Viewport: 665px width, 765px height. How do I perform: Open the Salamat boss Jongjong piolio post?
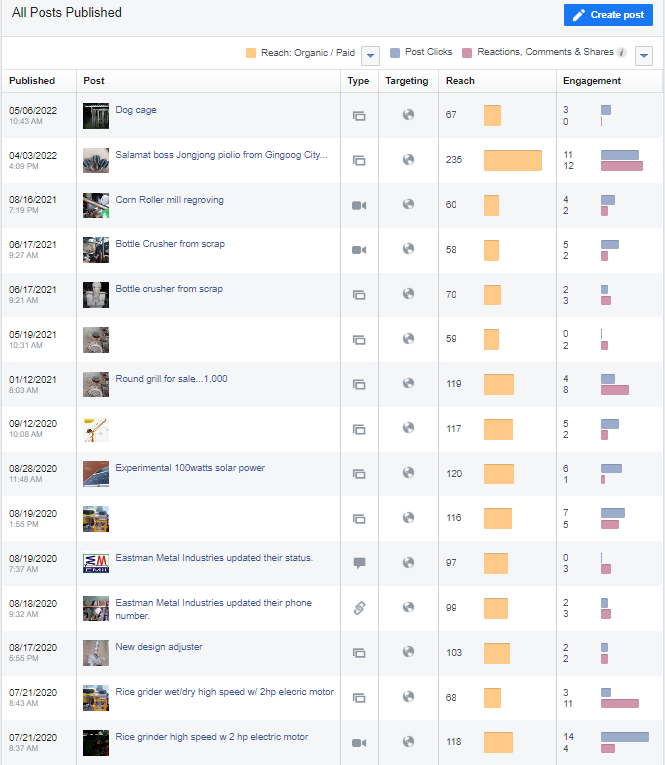pyautogui.click(x=221, y=155)
